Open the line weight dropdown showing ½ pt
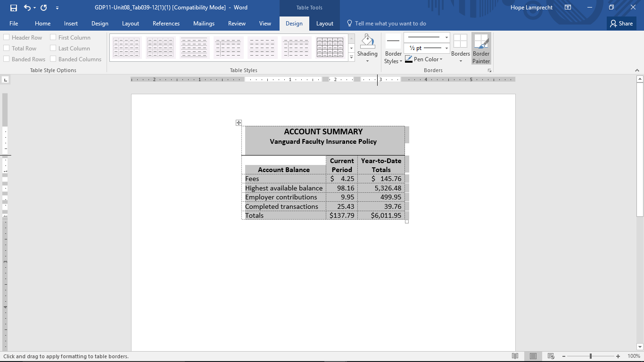This screenshot has width=644, height=362. coord(446,48)
